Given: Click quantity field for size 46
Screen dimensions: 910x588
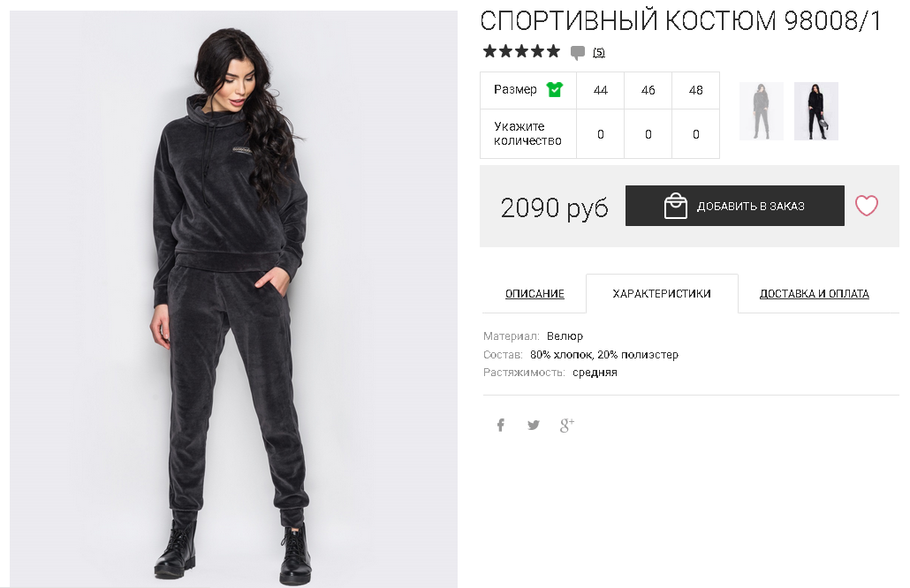Looking at the screenshot, I should pyautogui.click(x=648, y=134).
